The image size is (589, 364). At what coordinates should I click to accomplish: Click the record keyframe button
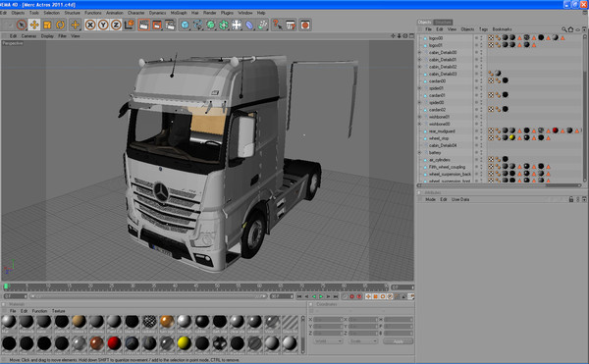(x=352, y=296)
